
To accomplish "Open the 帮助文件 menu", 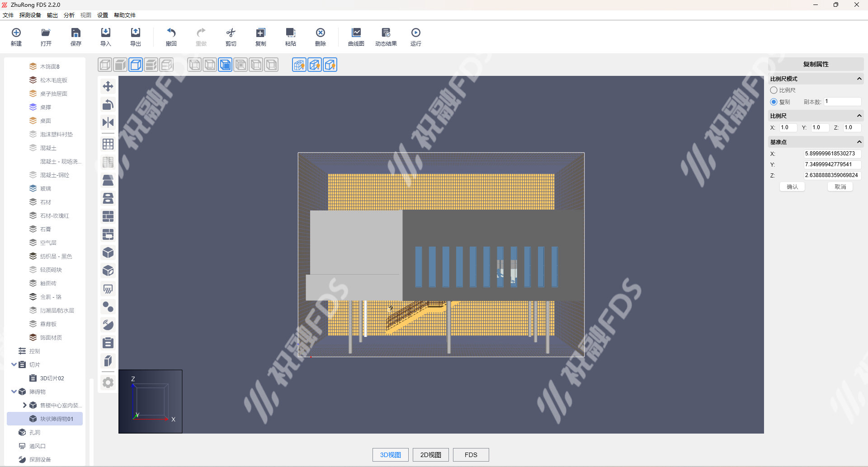I will (x=125, y=15).
